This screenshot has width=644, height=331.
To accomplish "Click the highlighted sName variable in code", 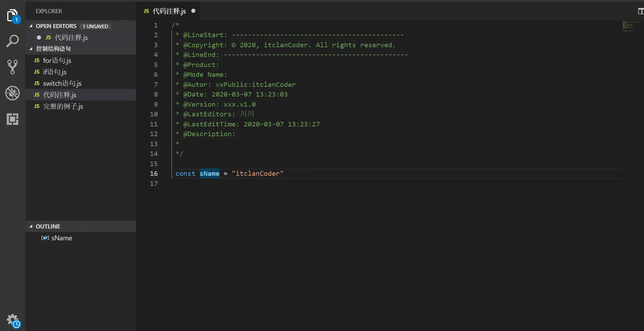I will [x=209, y=174].
